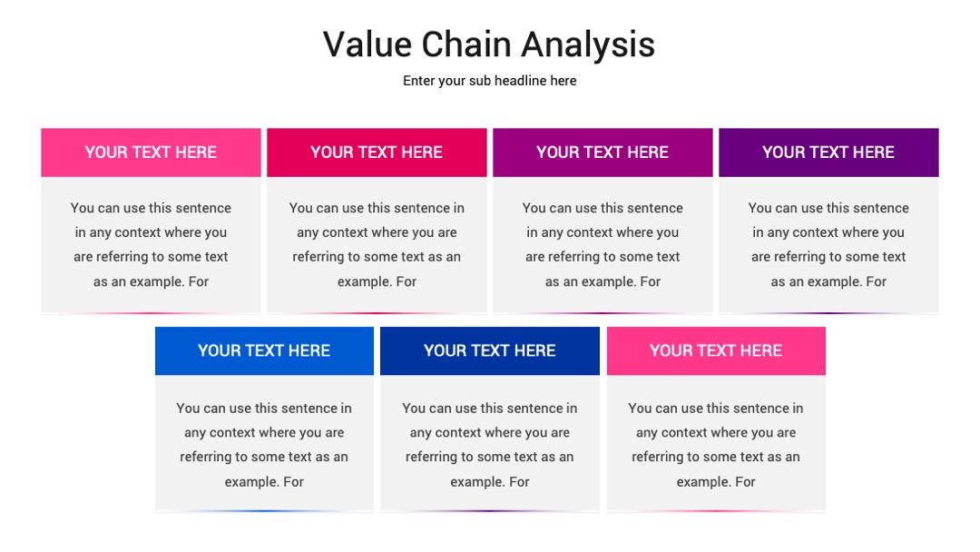Select the dark purple YOUR TEXT HERE header
Screen dimensions: 980x552
pos(828,153)
